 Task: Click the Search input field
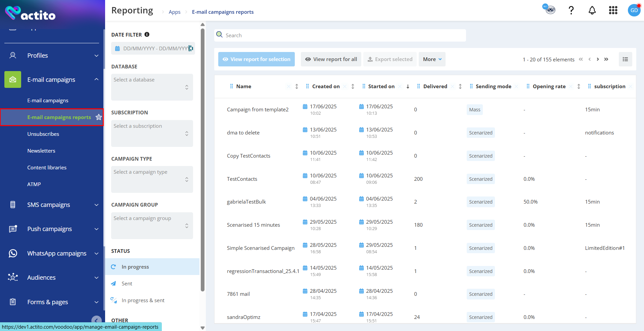click(340, 35)
